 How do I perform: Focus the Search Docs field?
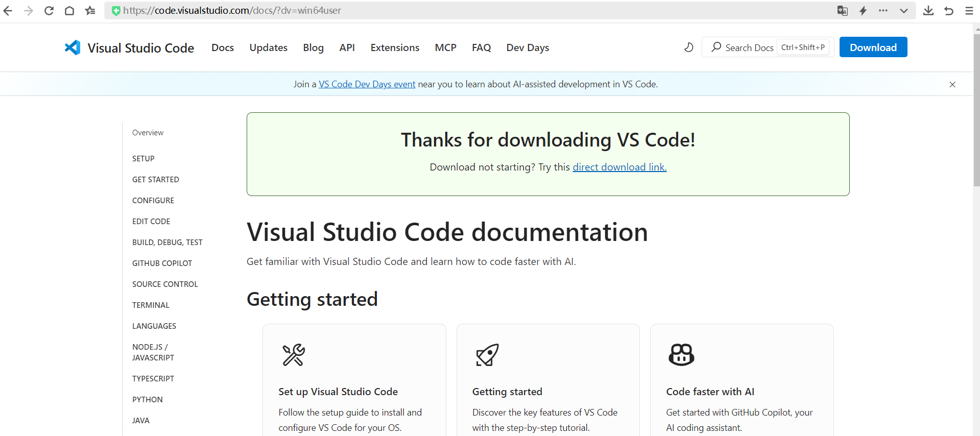(x=768, y=47)
